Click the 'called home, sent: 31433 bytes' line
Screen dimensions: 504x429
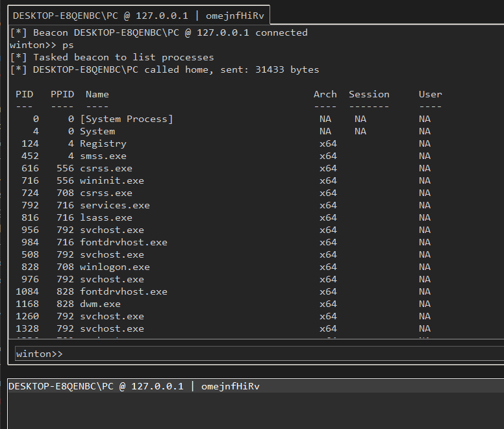[x=164, y=69]
